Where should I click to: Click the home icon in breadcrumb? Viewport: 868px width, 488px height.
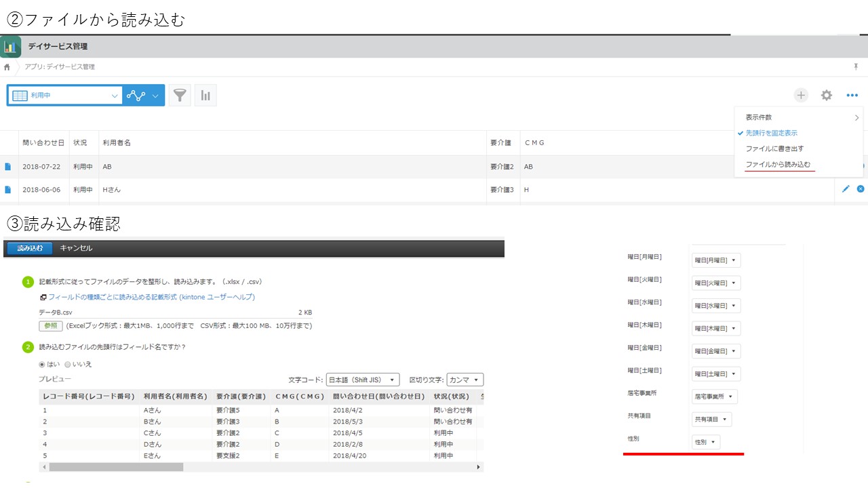(7, 67)
